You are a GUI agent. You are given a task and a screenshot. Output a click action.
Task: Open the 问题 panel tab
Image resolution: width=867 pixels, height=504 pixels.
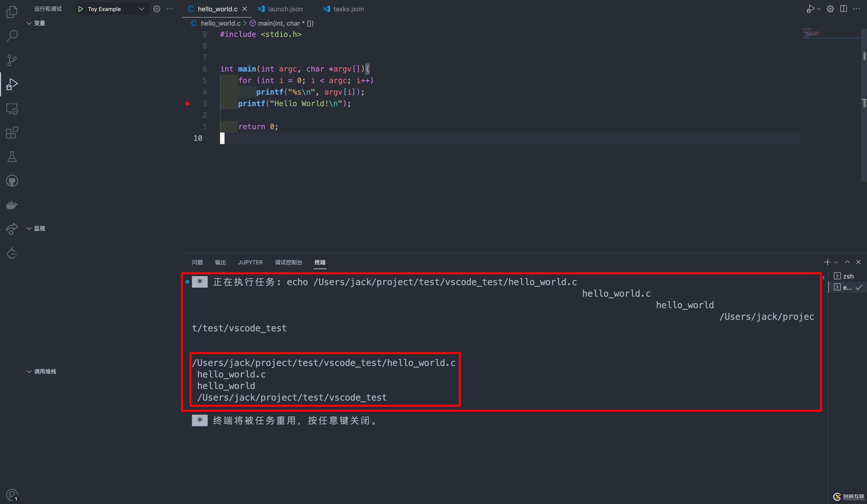point(197,262)
